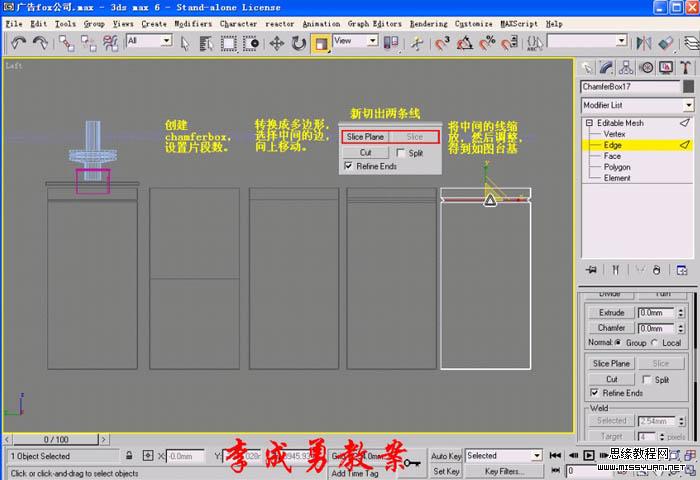Select the Local normal radio button
This screenshot has width=700, height=480.
[x=656, y=342]
